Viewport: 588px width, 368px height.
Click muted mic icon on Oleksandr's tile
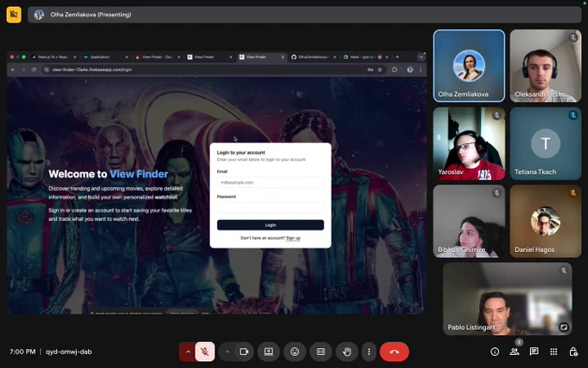point(572,37)
